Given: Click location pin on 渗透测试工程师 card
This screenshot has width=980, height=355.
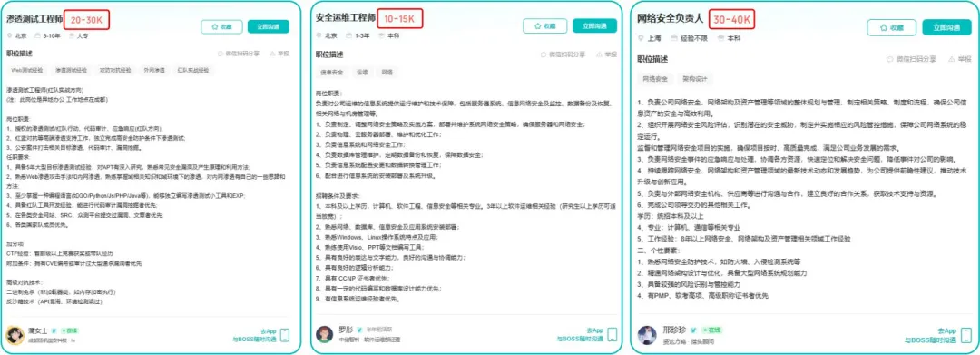Looking at the screenshot, I should click(x=9, y=36).
